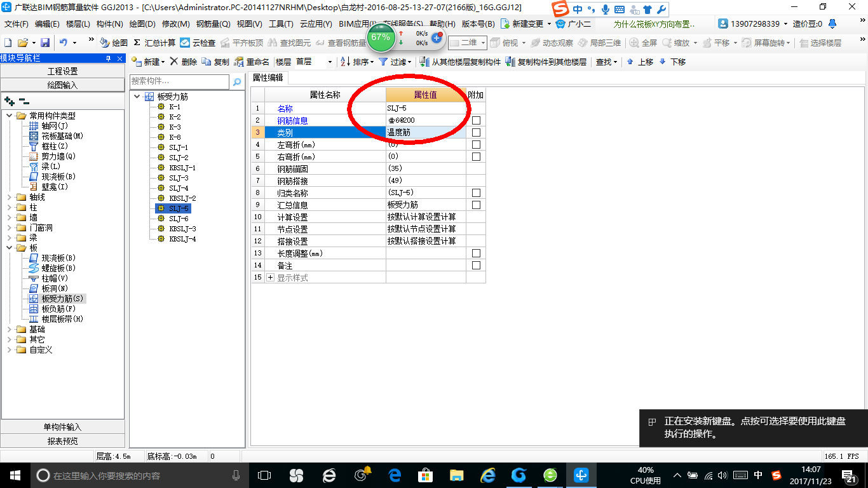Open the 单构件输入 section

[63, 427]
